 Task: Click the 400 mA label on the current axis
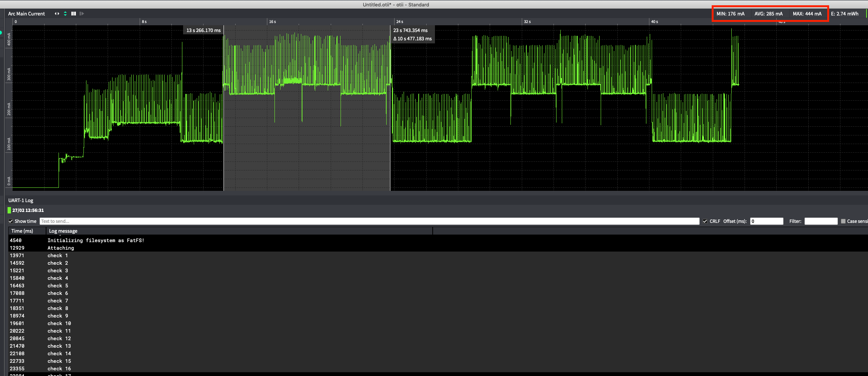click(9, 40)
